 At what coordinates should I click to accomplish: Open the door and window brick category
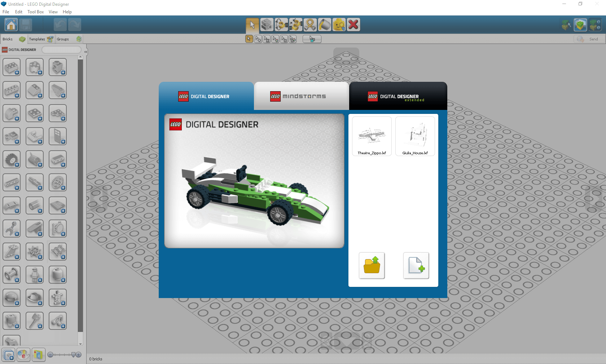(x=58, y=136)
